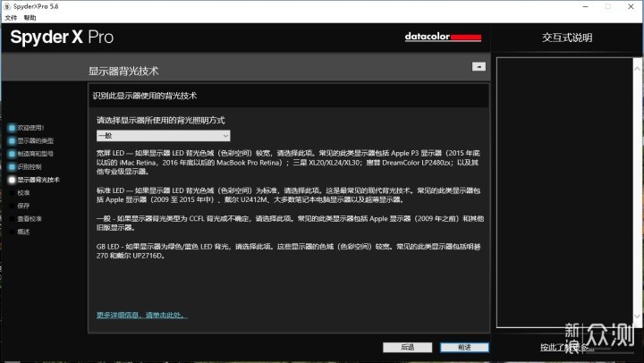Select the 校准 step in the sidebar
The height and width of the screenshot is (363, 644).
point(23,192)
